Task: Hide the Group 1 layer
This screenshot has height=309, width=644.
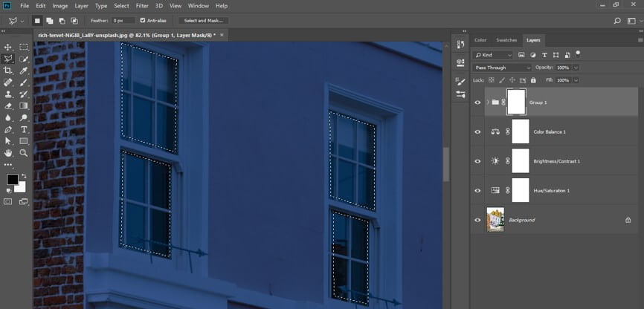Action: pyautogui.click(x=477, y=103)
